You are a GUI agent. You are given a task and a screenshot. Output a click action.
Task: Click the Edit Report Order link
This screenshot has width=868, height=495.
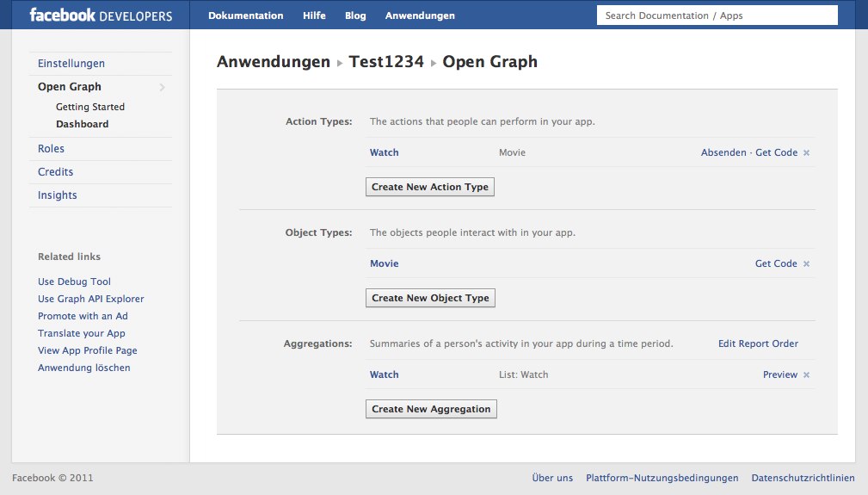click(759, 343)
